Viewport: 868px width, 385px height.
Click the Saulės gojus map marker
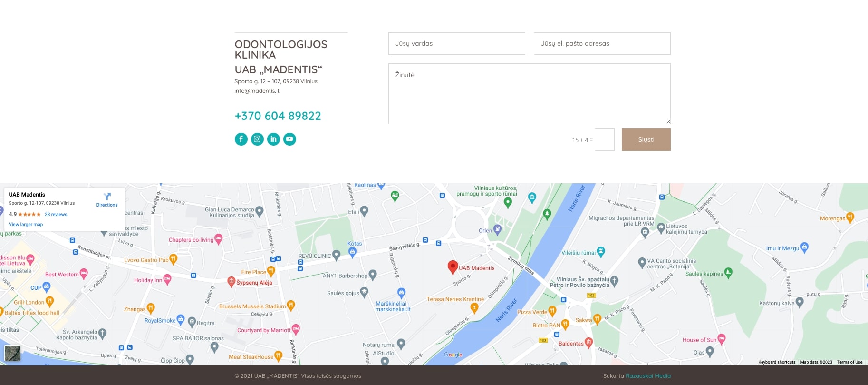click(364, 292)
